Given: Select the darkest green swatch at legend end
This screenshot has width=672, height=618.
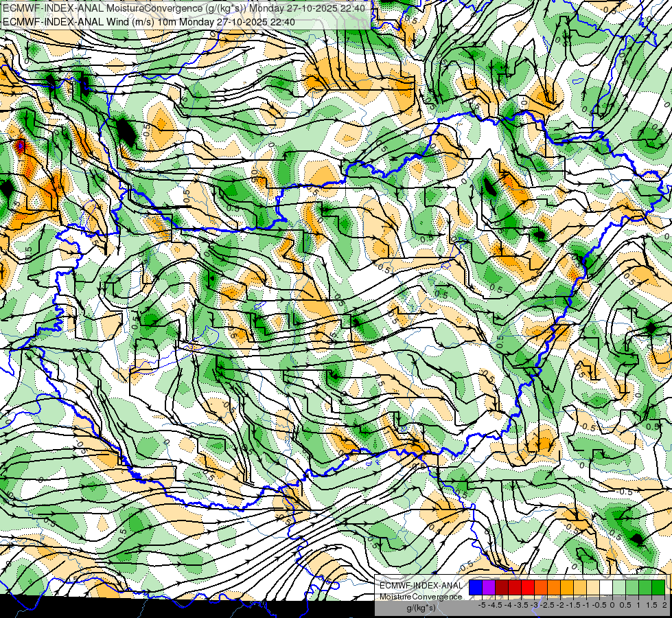Looking at the screenshot, I should 658,588.
